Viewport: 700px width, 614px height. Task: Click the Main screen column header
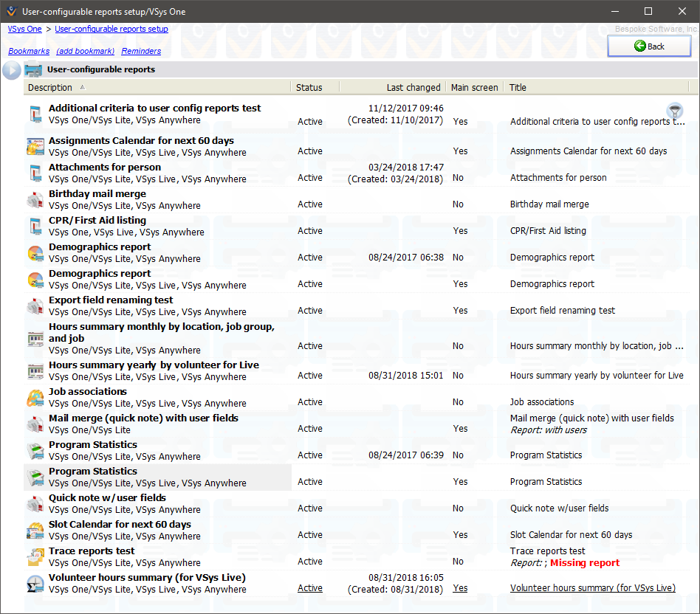point(474,87)
